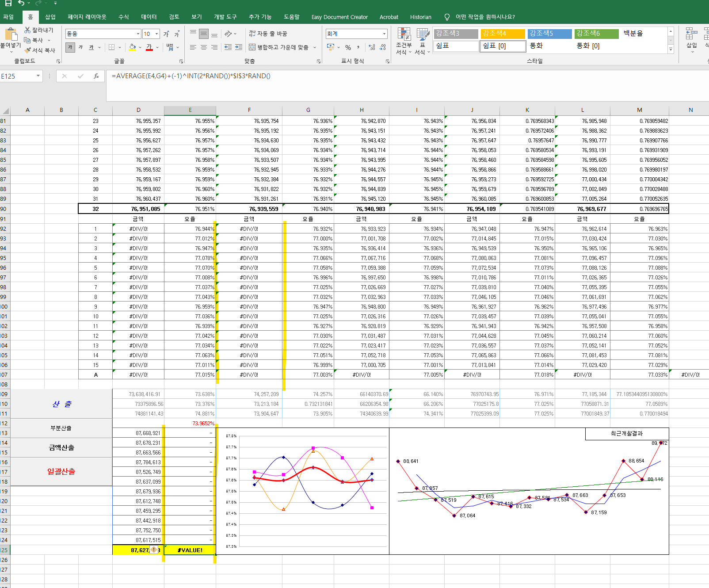Apply comma style icon

(358, 47)
